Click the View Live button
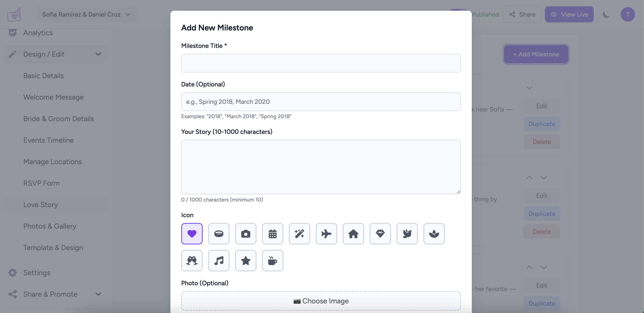Viewport: 644px width, 313px height. tap(569, 14)
